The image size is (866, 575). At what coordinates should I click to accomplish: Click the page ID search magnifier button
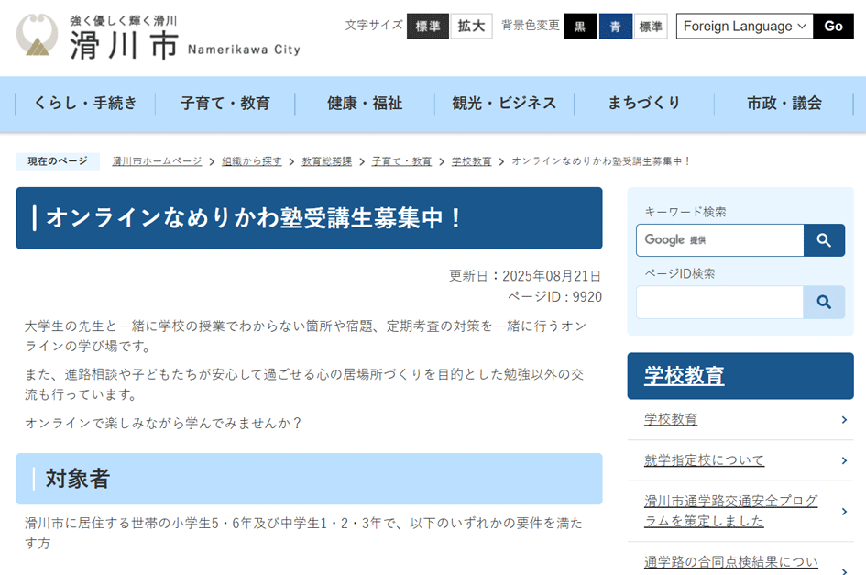coord(824,302)
